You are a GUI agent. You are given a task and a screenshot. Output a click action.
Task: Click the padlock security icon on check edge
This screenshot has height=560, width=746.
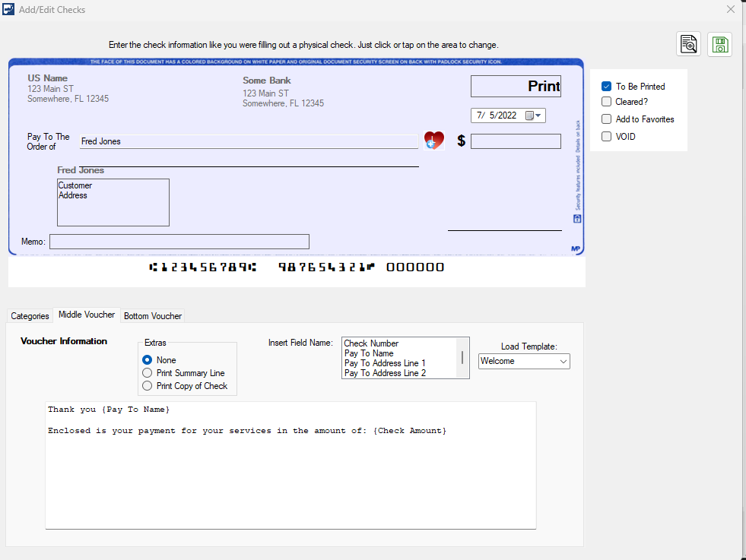(577, 218)
